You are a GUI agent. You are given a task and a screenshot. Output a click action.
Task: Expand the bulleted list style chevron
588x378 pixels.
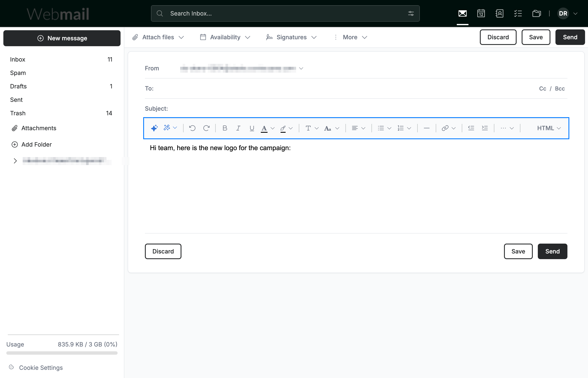coord(389,128)
